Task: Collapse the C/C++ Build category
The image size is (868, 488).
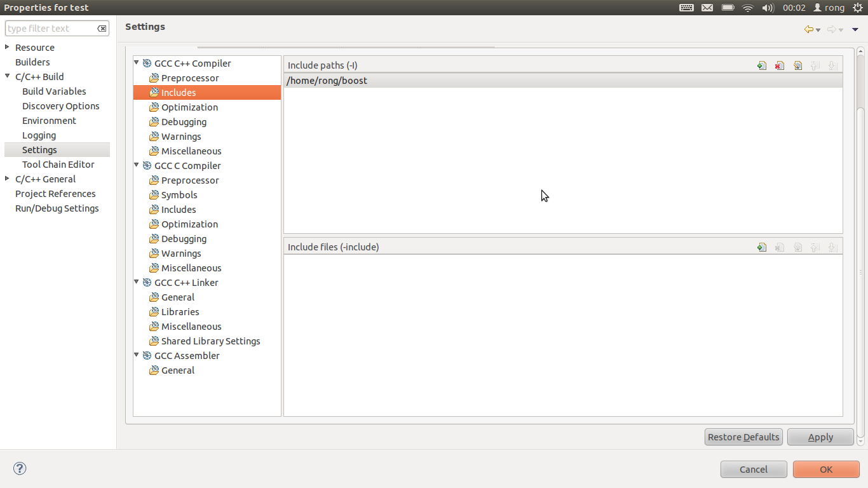Action: [x=7, y=76]
